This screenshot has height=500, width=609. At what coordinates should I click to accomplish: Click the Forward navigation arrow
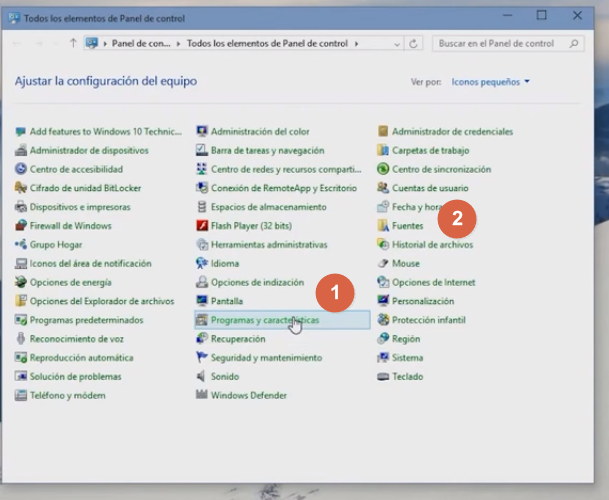(39, 44)
